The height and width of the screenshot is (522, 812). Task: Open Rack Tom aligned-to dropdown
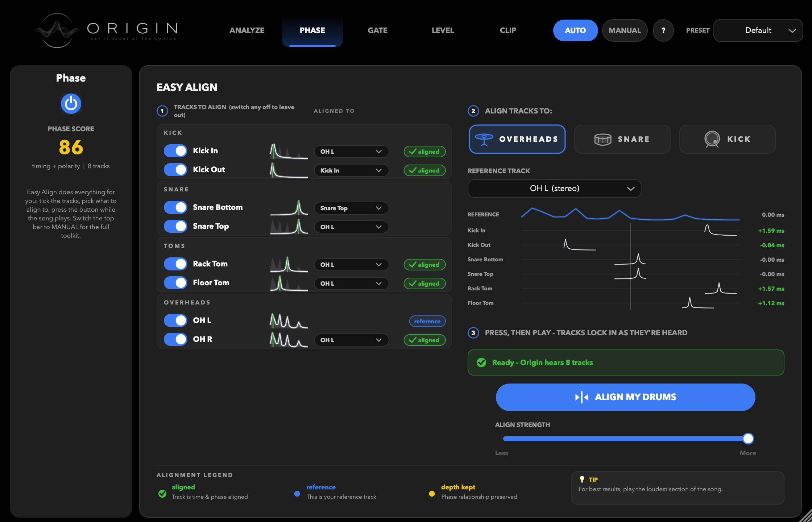pos(351,265)
